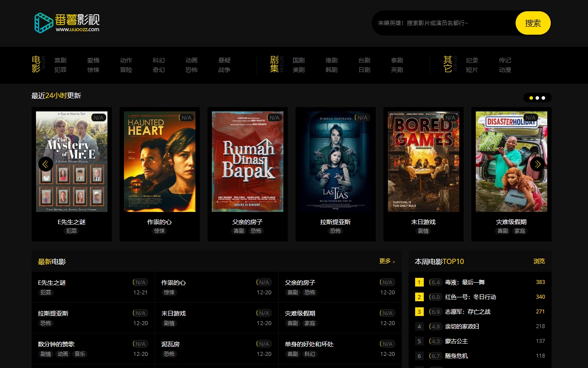
Task: Open the 纪录 category
Action: click(x=472, y=60)
